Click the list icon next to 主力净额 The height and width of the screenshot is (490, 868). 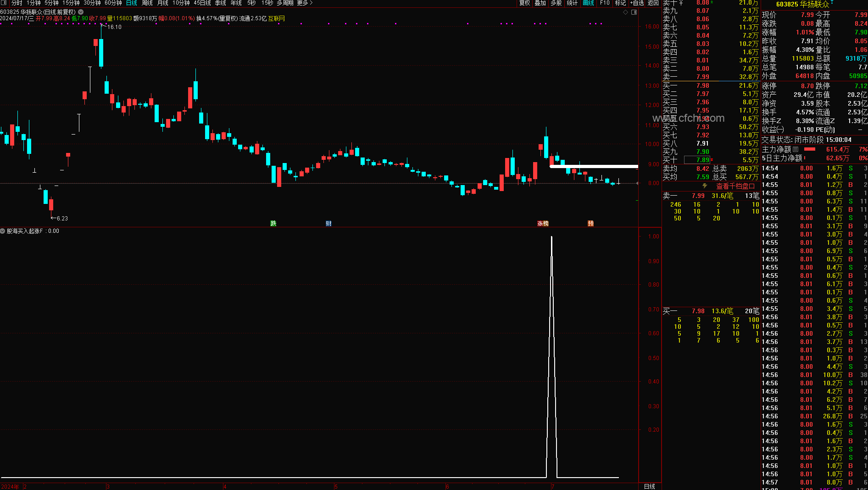point(796,149)
